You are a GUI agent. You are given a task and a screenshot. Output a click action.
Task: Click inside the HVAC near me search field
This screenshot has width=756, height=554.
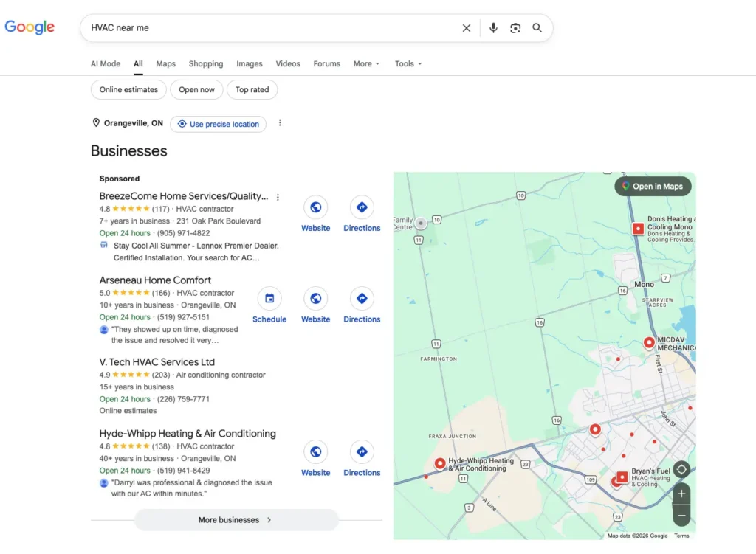coord(270,28)
